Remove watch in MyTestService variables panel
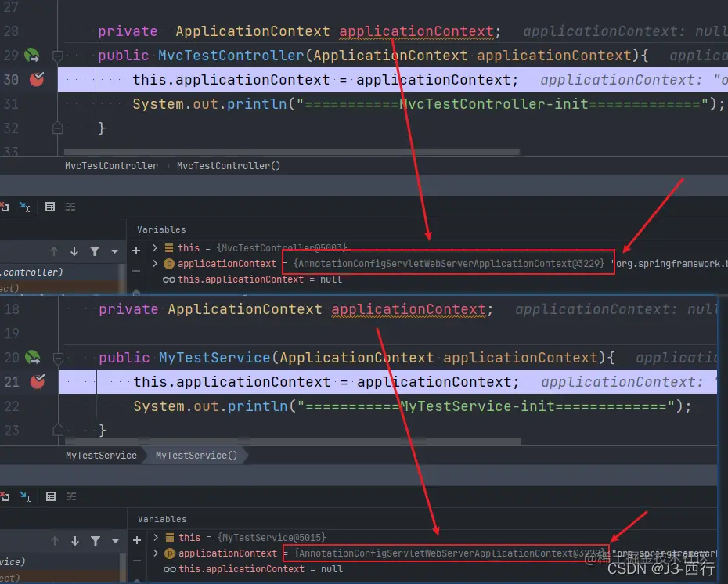 point(137,561)
